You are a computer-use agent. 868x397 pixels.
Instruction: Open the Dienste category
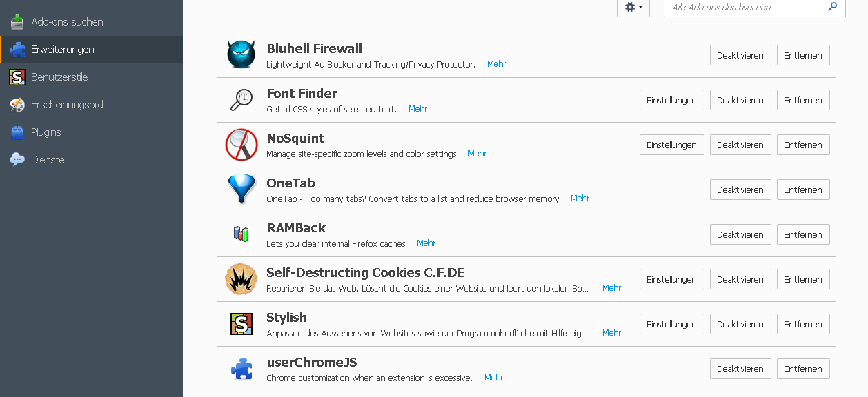click(48, 160)
